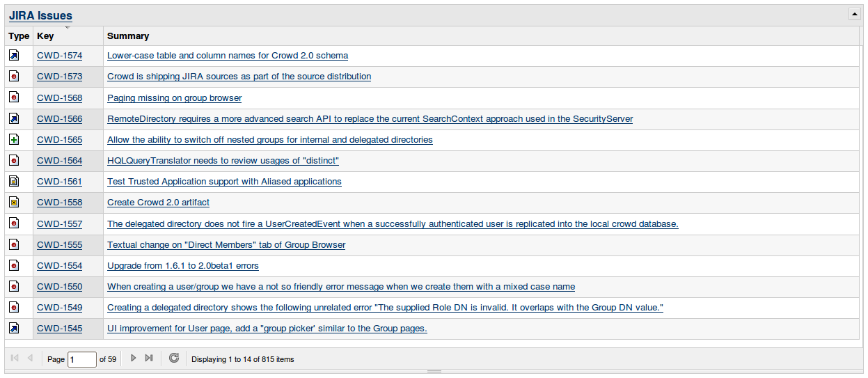Open issue key CWD-1568
This screenshot has width=868, height=378.
point(59,98)
